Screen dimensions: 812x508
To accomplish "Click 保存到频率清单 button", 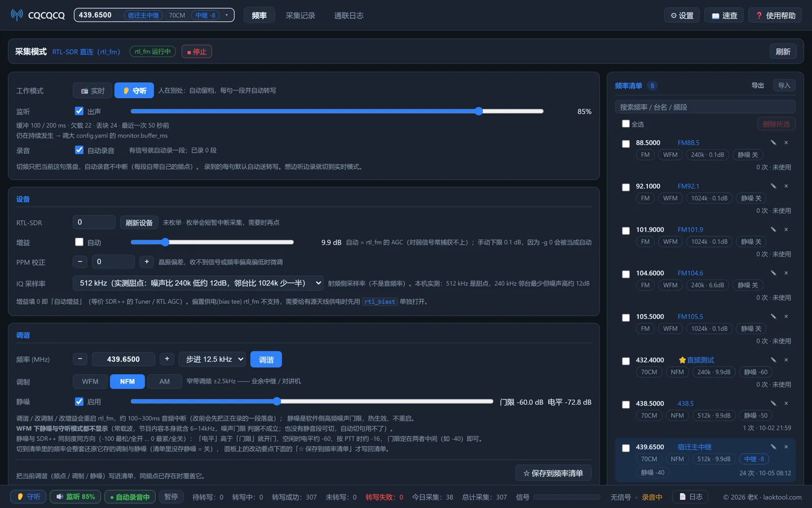I will point(553,473).
